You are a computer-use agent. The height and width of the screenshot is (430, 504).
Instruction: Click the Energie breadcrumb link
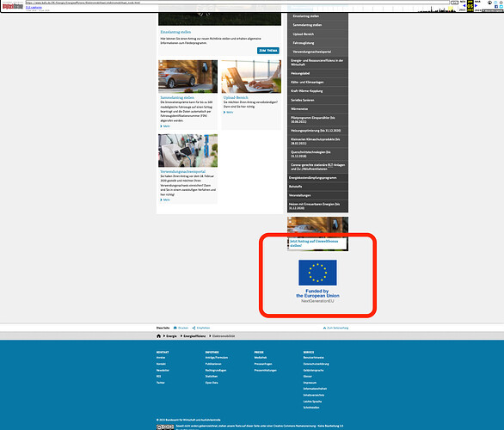(171, 336)
